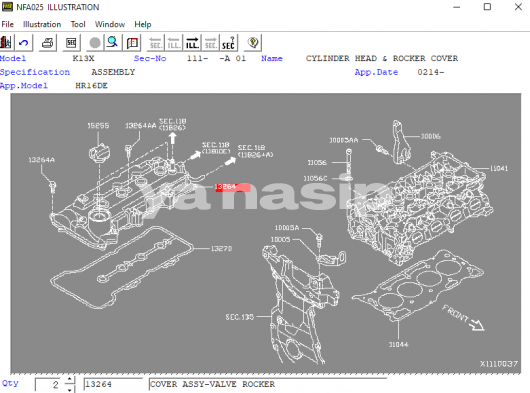Open the SEC section list icon
Screen dimensions: 530x393
71,43
